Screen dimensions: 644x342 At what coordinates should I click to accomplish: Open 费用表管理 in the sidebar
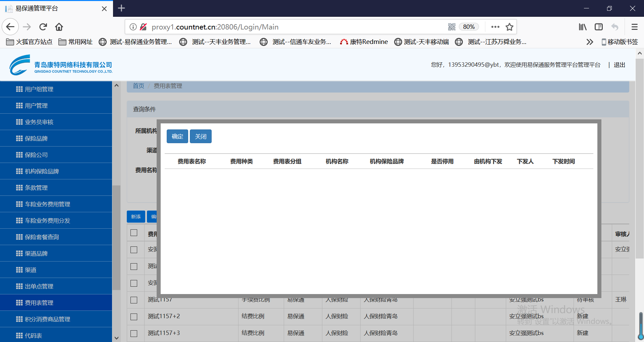point(39,303)
